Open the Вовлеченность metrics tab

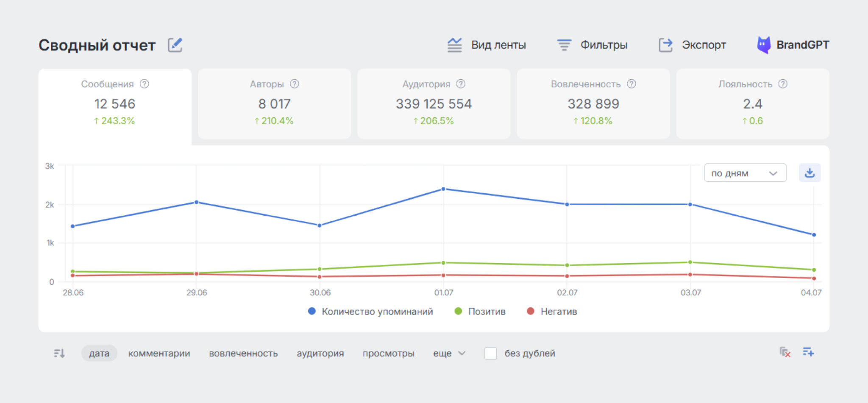593,103
